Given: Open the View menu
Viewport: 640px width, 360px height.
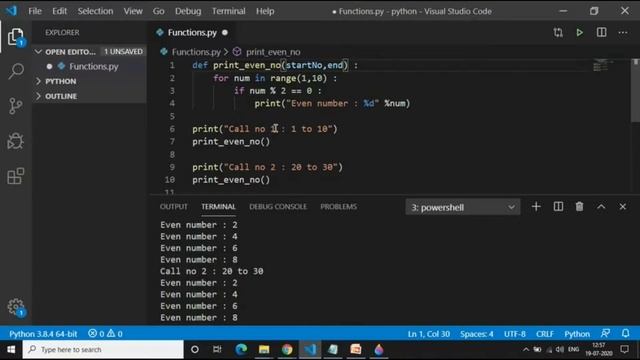Looking at the screenshot, I should coord(133,11).
